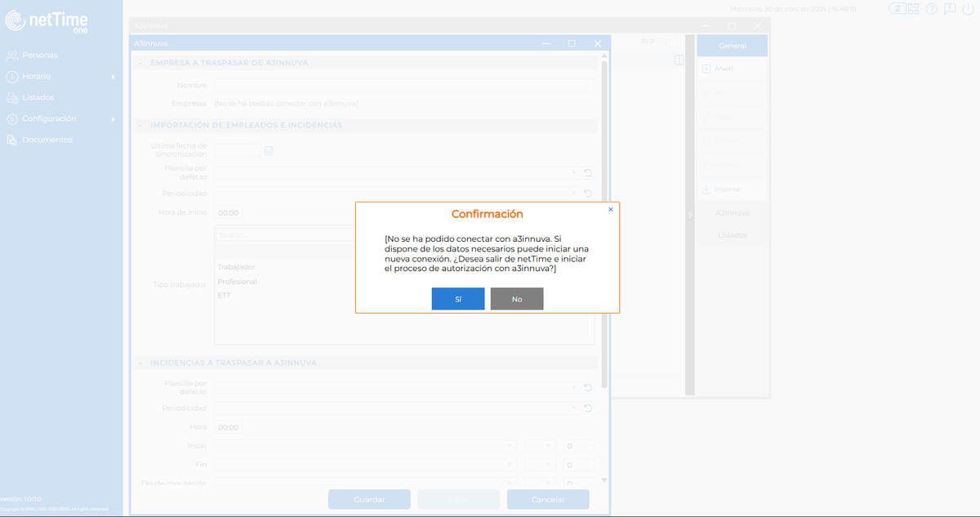
Task: Open the Horario sidebar menu
Action: 36,76
